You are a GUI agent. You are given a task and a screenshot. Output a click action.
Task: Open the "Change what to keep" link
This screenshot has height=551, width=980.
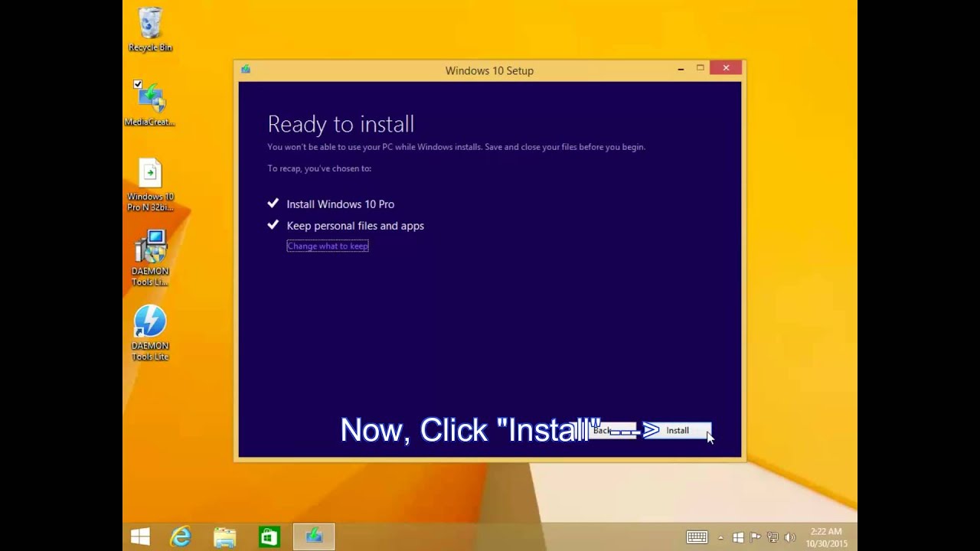[x=328, y=246]
